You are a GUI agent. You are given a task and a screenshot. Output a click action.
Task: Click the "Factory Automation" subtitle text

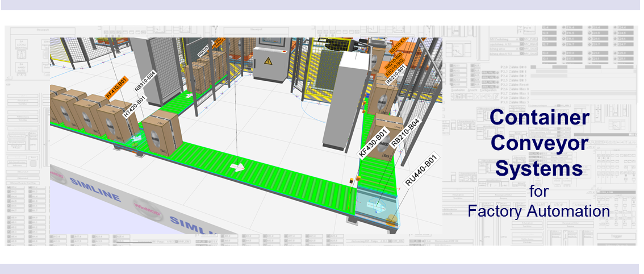coord(538,211)
